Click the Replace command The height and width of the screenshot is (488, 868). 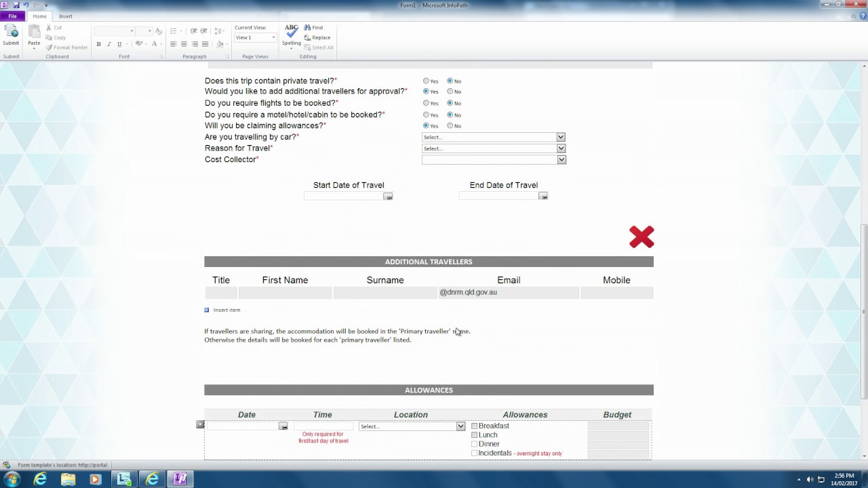pos(317,38)
